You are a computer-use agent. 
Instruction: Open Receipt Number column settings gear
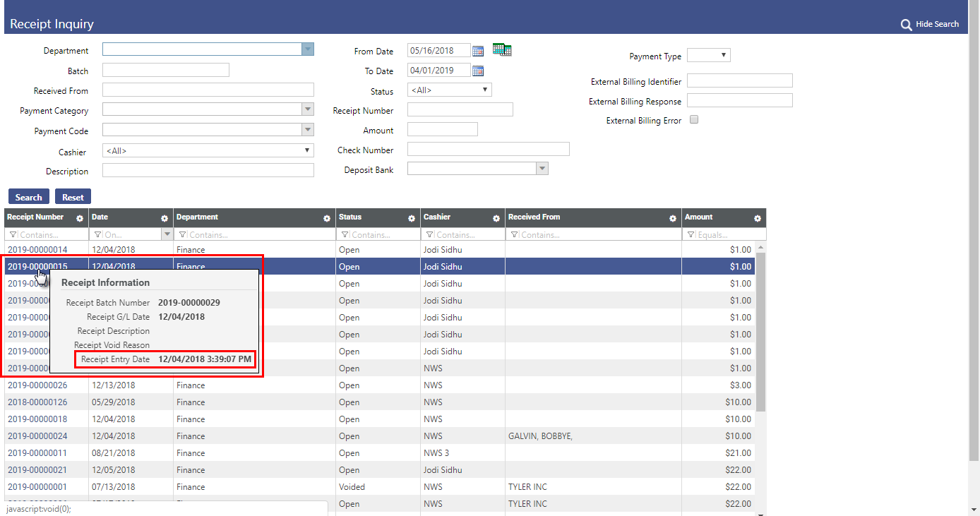80,218
